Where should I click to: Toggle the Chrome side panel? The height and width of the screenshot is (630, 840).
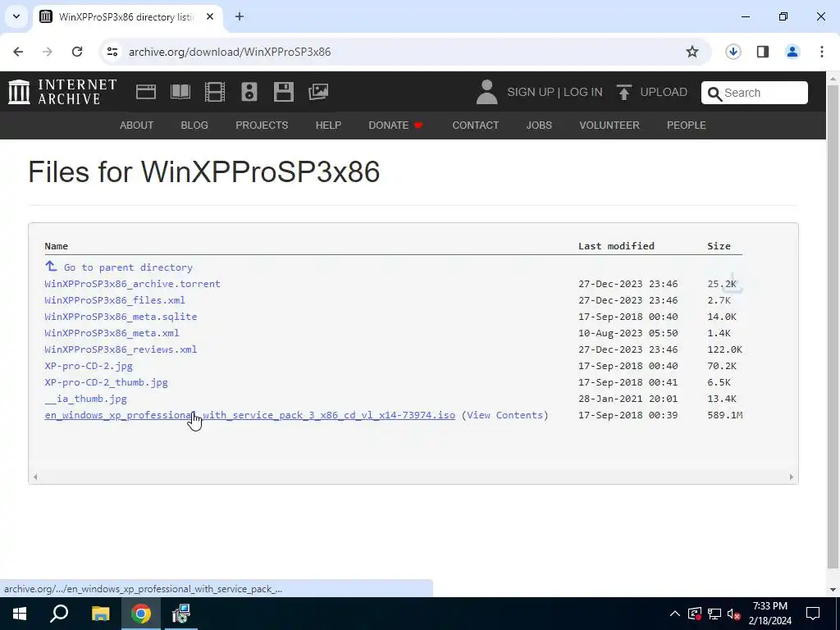tap(763, 52)
